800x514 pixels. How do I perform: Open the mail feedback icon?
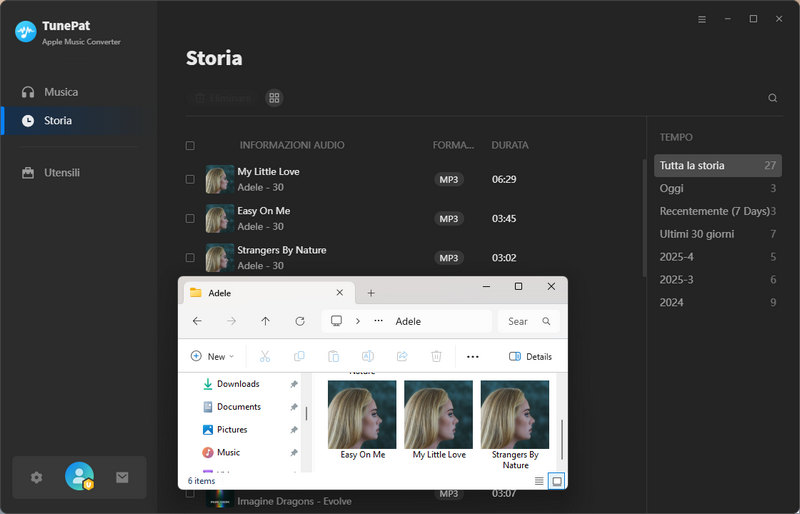[x=122, y=477]
